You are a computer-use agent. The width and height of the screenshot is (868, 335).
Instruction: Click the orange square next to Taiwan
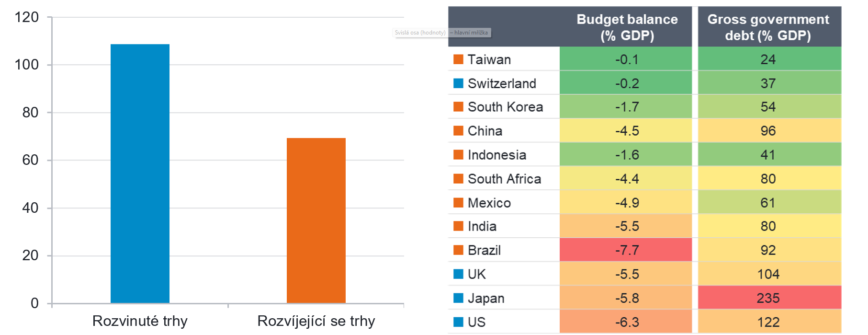pos(458,59)
